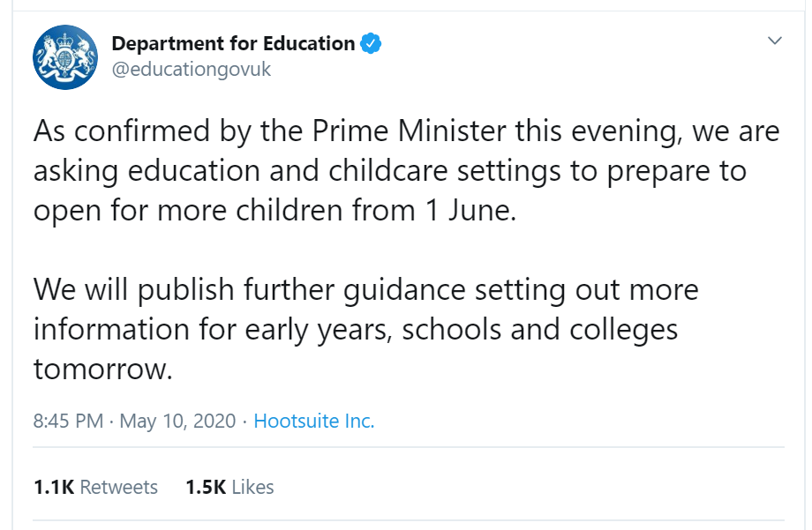812x530 pixels.
Task: Click the Department for Education display name
Action: [233, 43]
